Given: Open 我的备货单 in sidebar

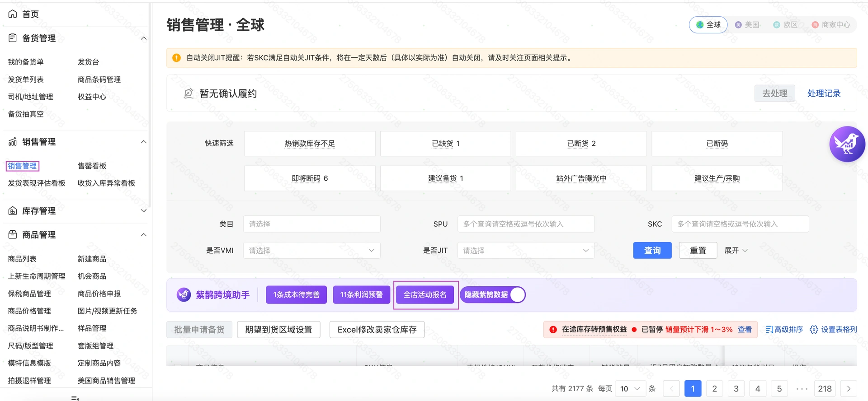Looking at the screenshot, I should [26, 62].
